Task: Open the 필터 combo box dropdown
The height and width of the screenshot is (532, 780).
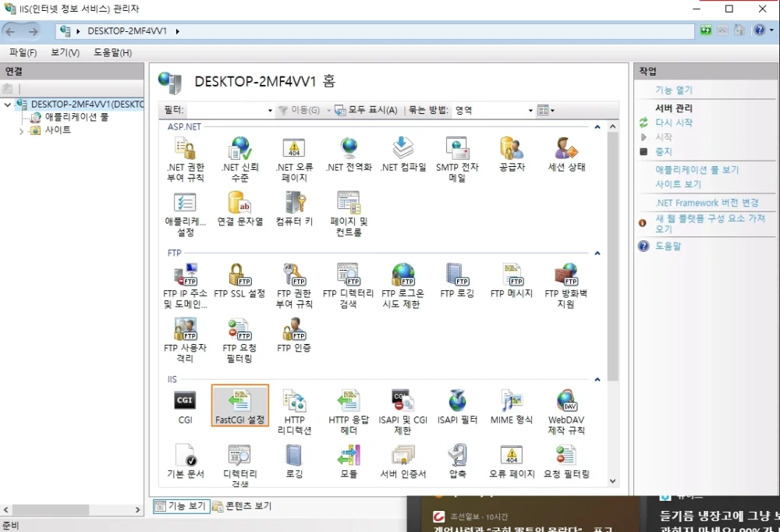Action: pyautogui.click(x=270, y=111)
